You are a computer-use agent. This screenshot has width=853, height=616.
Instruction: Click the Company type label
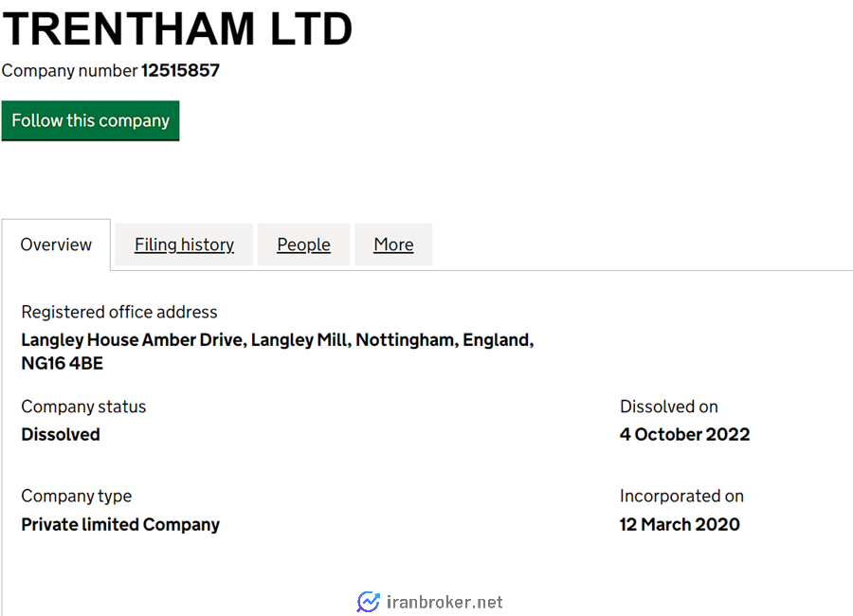(x=76, y=497)
